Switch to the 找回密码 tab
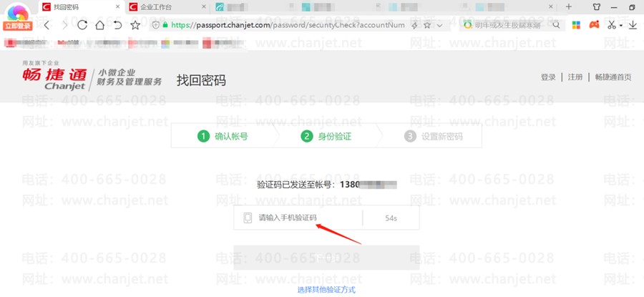This screenshot has width=644, height=297. (82, 7)
